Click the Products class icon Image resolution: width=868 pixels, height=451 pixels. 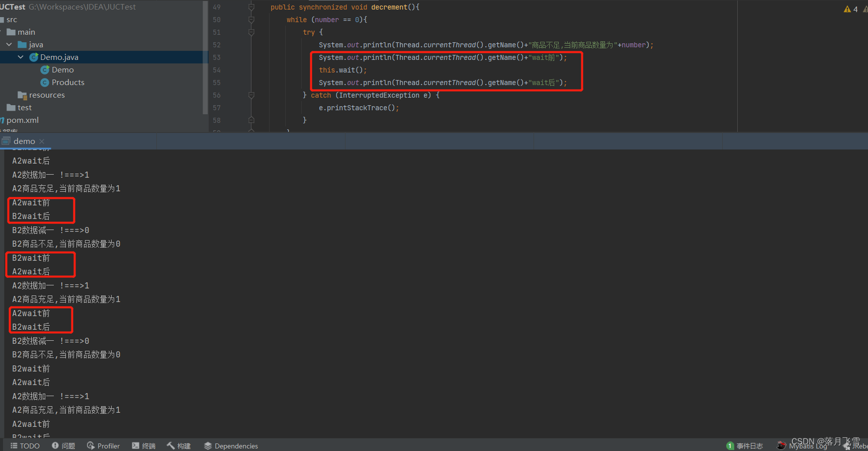[45, 83]
